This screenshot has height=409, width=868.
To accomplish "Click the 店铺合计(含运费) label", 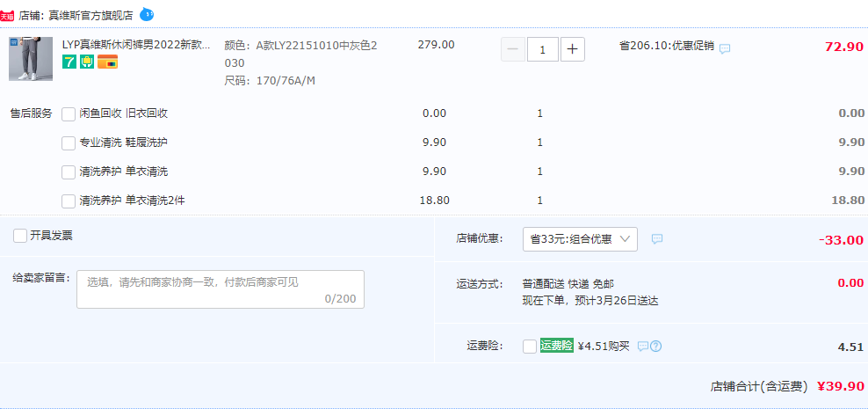I will (759, 387).
